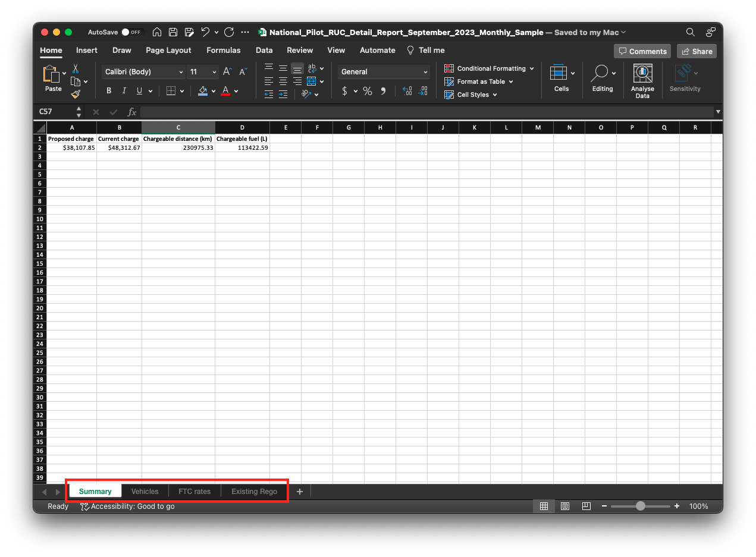Image resolution: width=756 pixels, height=557 pixels.
Task: Open the Calibri (Body) font dropdown
Action: pos(143,72)
